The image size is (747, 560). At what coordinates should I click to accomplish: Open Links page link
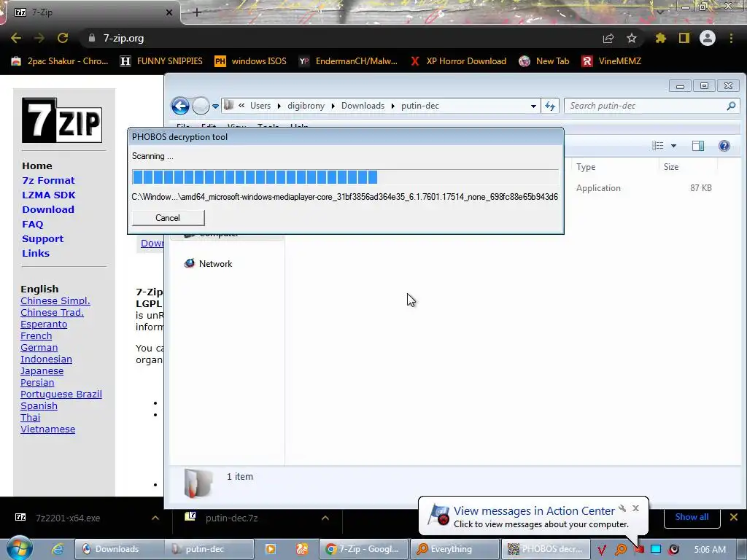36,253
